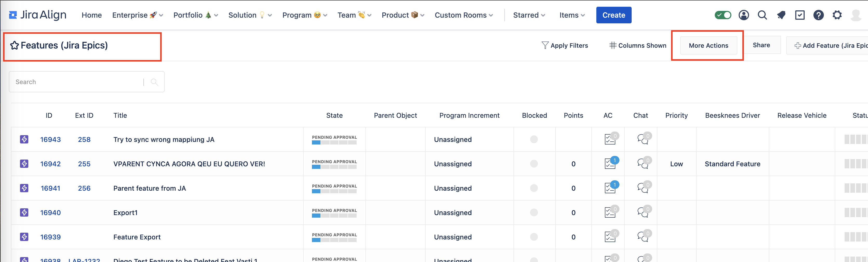
Task: Expand the Program menu
Action: [x=305, y=15]
